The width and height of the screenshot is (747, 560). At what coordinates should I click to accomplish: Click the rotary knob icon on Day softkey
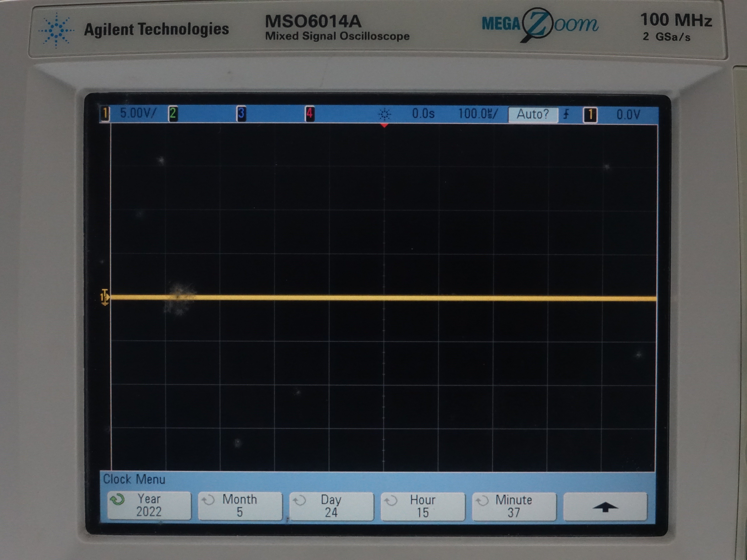coord(299,501)
